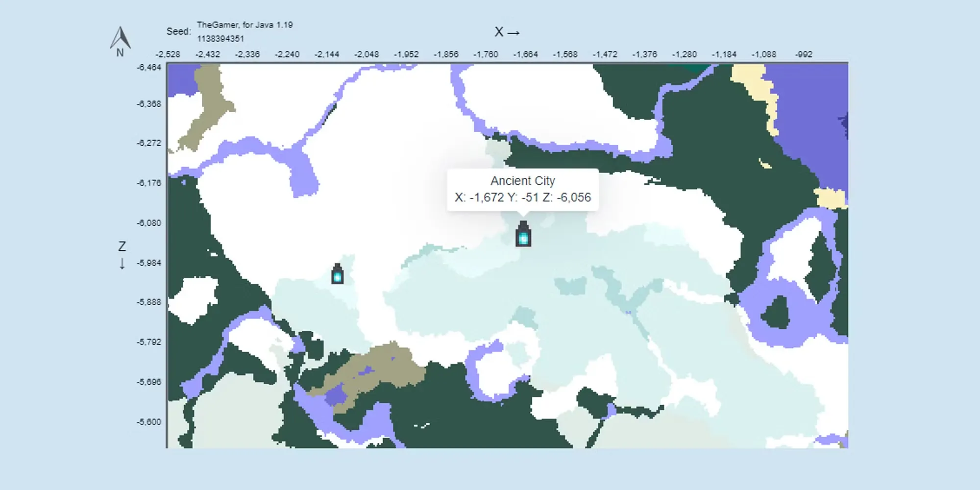
Task: Click Z axis value -6,080
Action: tap(148, 223)
